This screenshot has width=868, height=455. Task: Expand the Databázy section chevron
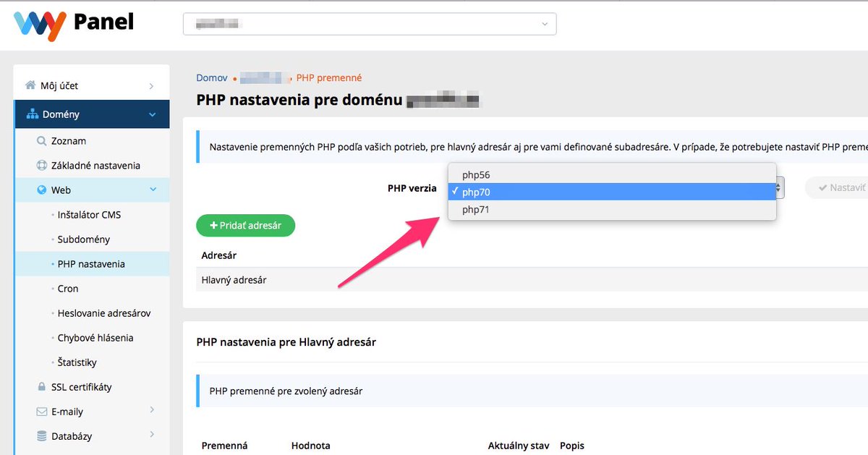point(152,435)
